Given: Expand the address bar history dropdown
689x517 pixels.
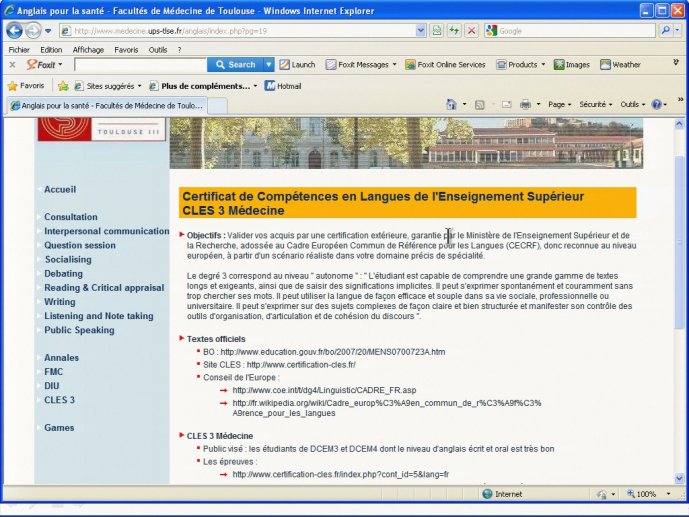Looking at the screenshot, I should pyautogui.click(x=421, y=31).
